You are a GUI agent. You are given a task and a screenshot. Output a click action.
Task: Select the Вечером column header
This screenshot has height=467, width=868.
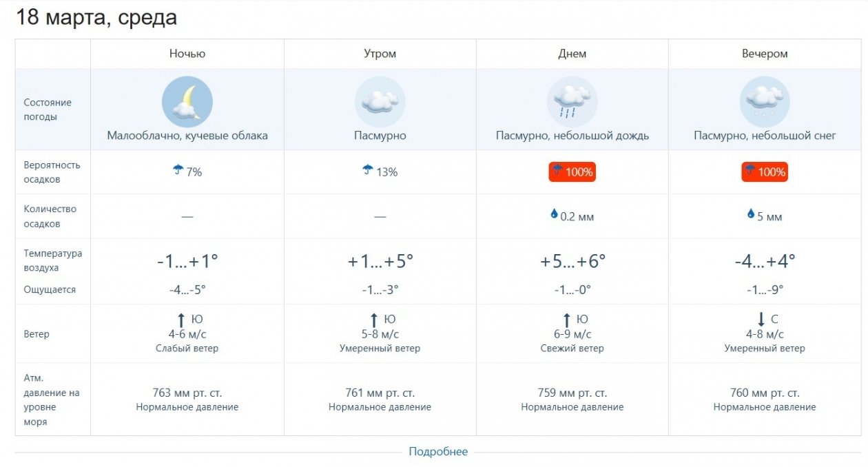(765, 54)
